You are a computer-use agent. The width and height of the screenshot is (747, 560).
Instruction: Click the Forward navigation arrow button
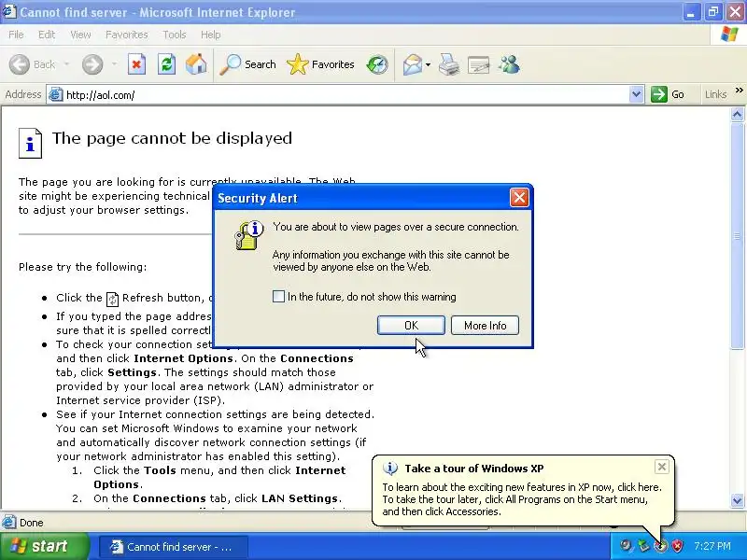pos(92,64)
